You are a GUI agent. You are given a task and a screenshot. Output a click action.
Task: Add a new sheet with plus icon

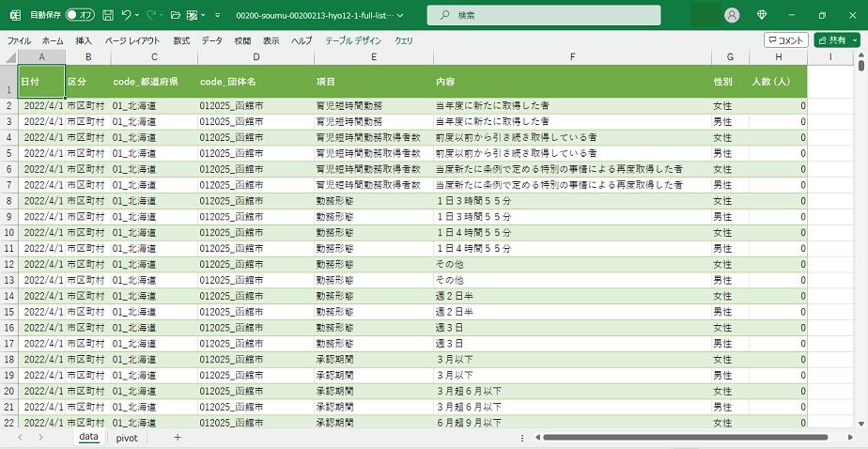click(177, 438)
